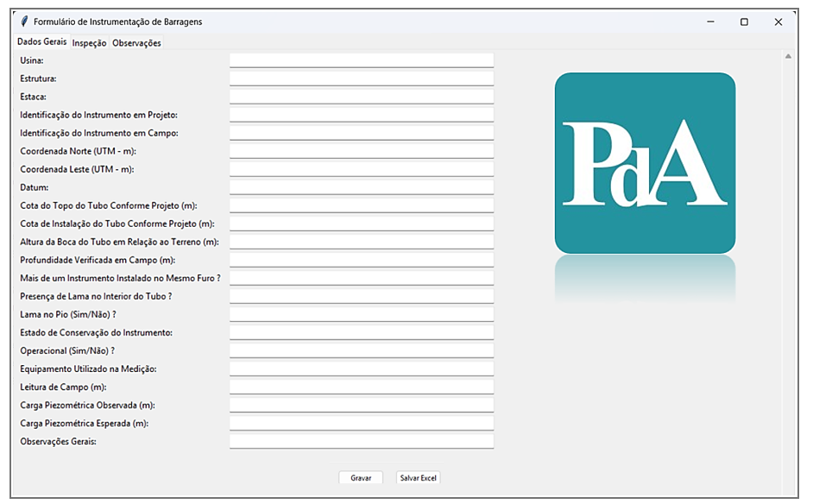Open the Observações tab
This screenshot has width=813, height=504.
coord(136,43)
